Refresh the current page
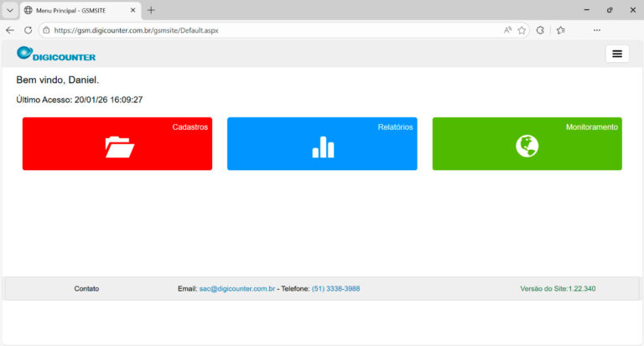Screen dimensions: 644x346 tap(28, 29)
